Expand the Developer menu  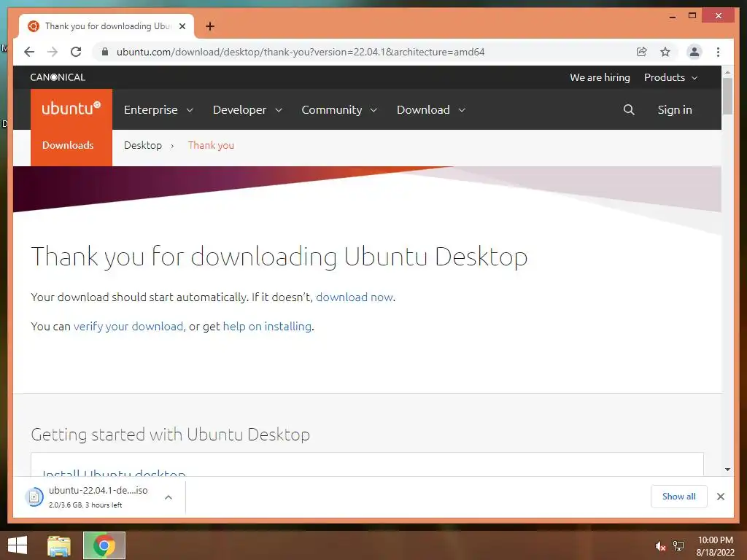coord(248,110)
